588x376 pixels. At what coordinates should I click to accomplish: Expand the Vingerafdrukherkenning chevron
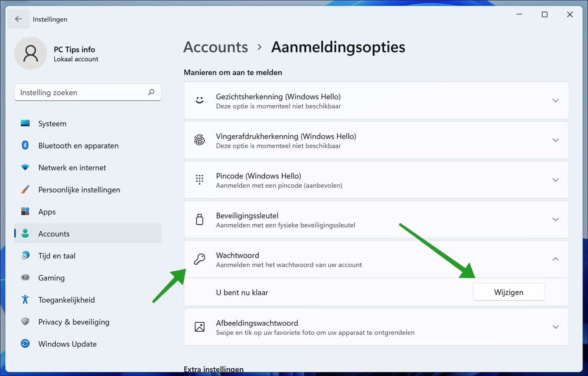[x=556, y=140]
